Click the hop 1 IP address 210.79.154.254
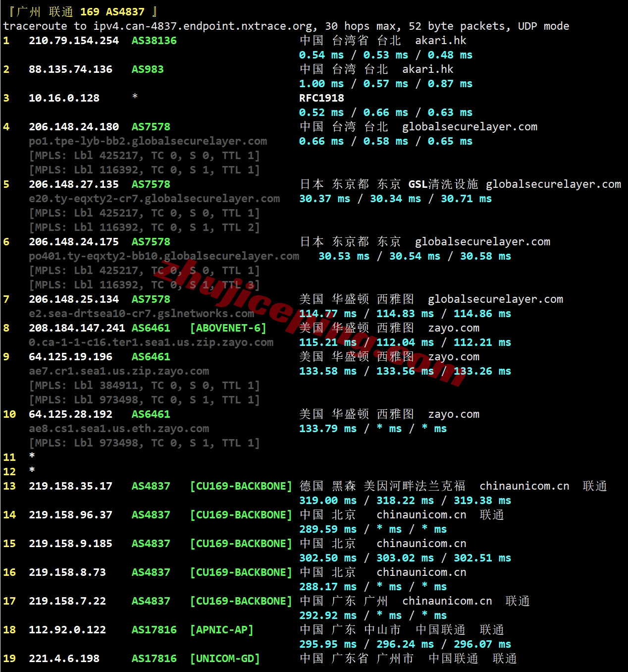Screen dimensions: 628x672 (74, 41)
